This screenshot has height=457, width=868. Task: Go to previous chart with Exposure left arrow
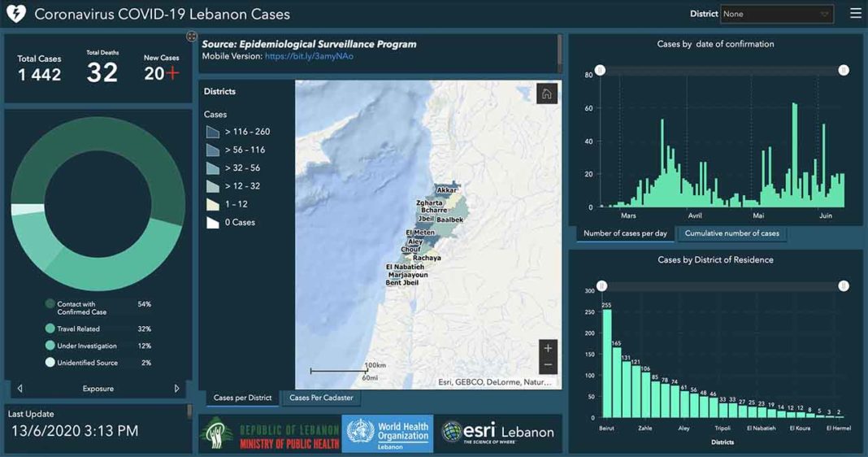coord(20,389)
